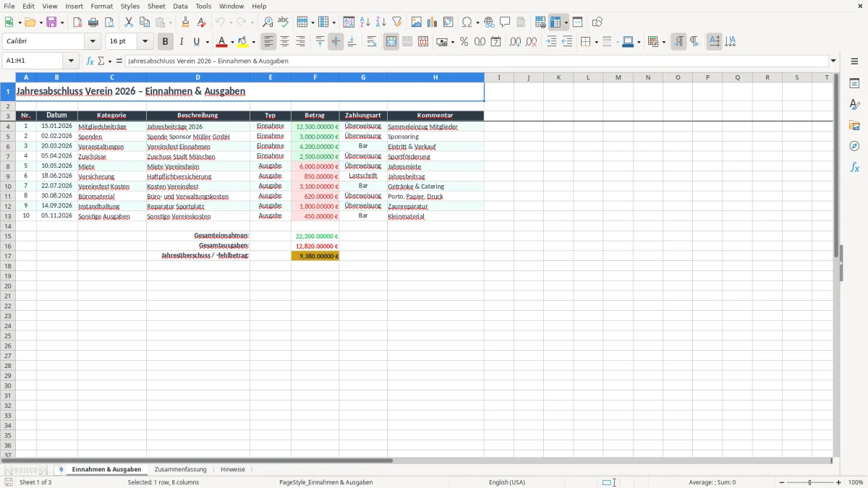Open the Sort dialog icon

click(x=349, y=22)
